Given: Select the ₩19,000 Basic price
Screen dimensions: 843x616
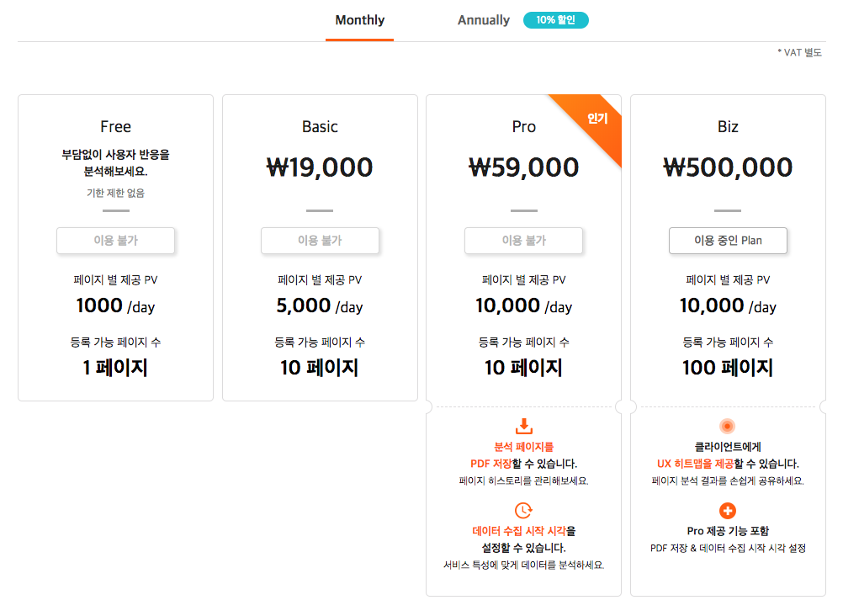Looking at the screenshot, I should point(320,167).
